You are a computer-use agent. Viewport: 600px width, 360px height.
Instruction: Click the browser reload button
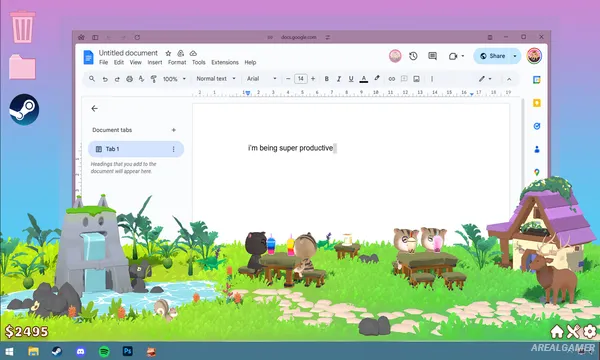tap(137, 37)
